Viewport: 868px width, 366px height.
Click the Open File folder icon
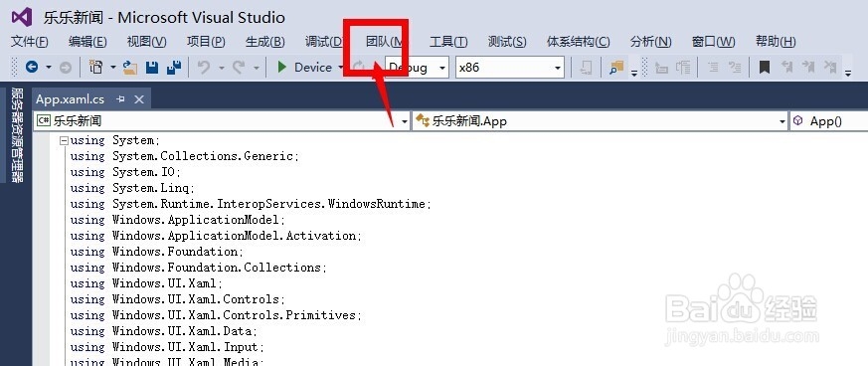click(130, 68)
